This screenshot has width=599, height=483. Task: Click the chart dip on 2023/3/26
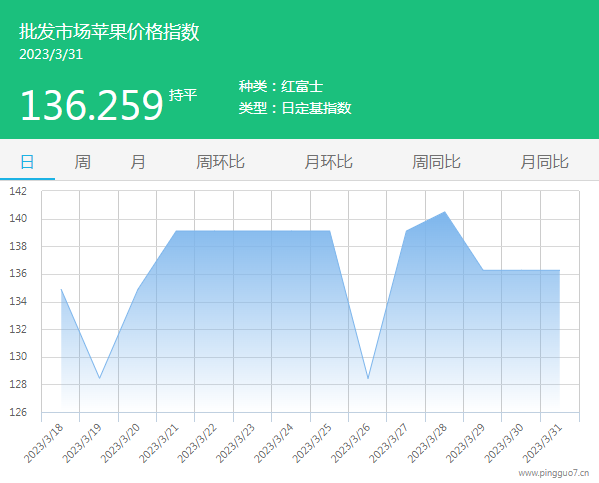point(368,378)
